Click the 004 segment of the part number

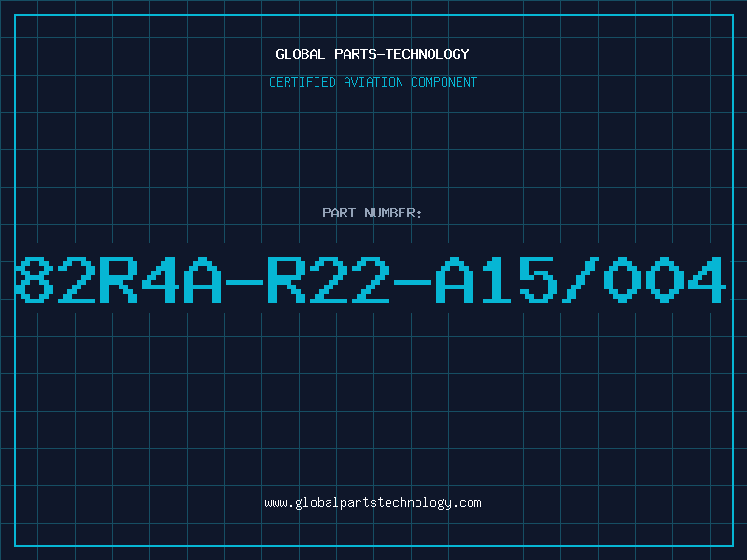tap(665, 279)
